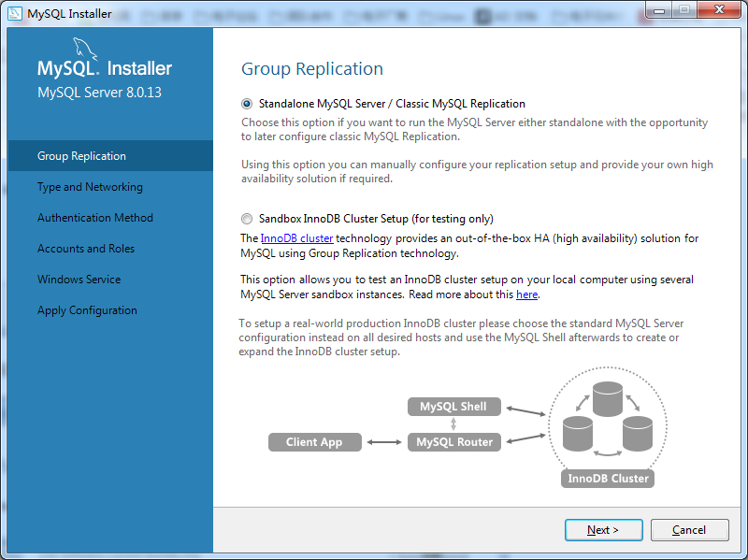Screen dimensions: 748x560
Task: Go to Group Replication step in sidebar
Action: (110, 156)
